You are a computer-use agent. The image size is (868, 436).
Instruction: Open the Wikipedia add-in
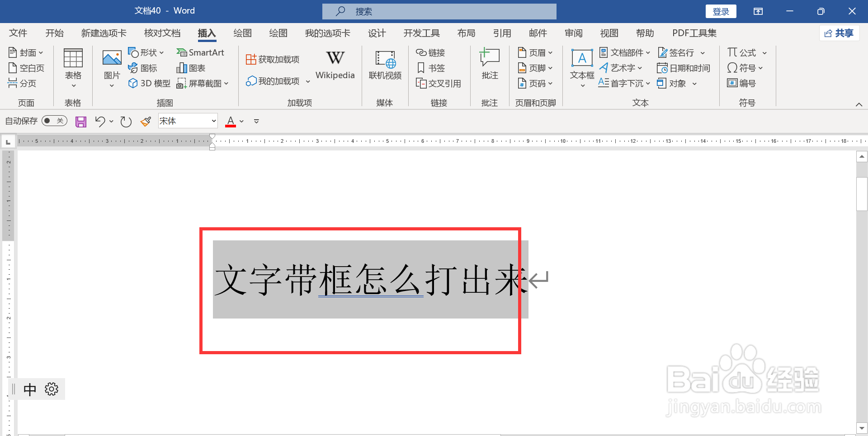point(335,65)
